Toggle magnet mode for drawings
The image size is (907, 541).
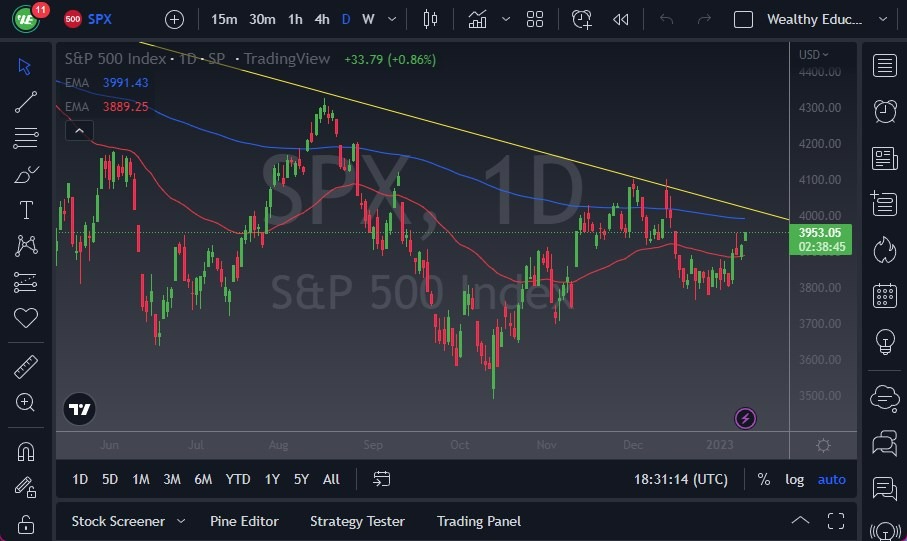25,451
